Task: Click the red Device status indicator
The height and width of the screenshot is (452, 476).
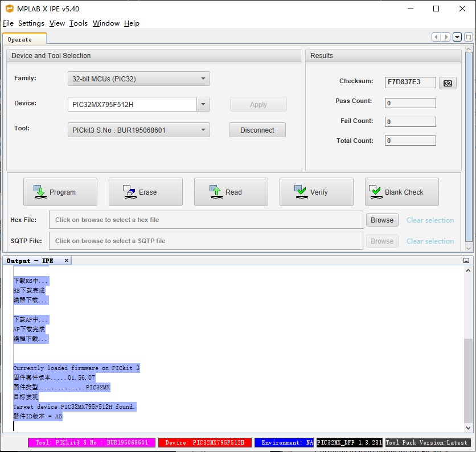Action: tap(205, 442)
